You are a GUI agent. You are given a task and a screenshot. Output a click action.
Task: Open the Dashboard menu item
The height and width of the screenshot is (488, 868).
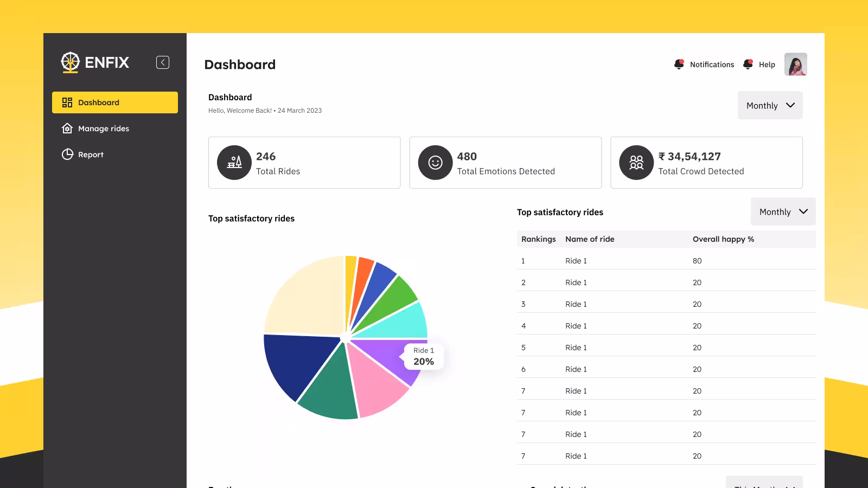(x=115, y=102)
